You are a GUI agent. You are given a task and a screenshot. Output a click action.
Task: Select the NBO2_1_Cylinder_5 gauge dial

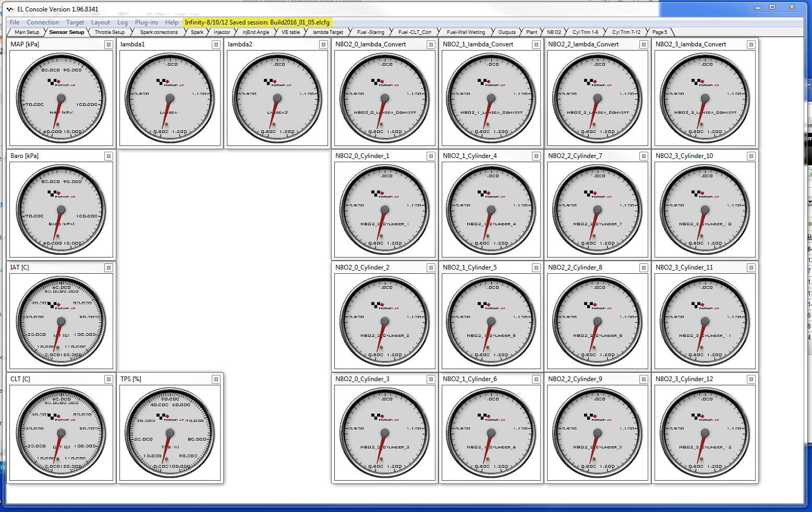coord(491,321)
